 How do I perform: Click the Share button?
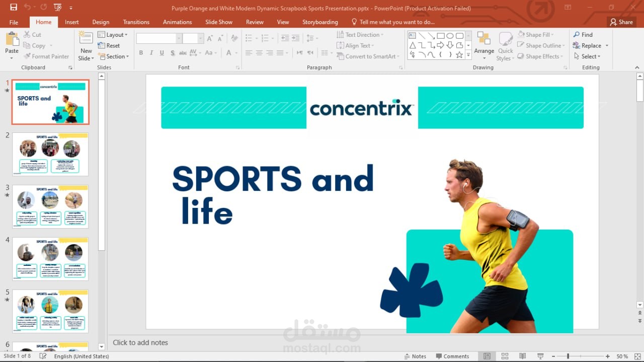tap(621, 22)
